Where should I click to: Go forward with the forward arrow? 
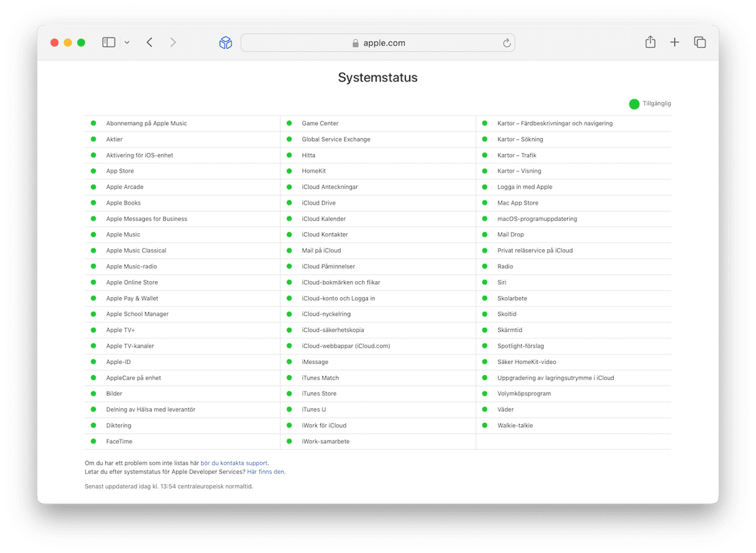173,42
